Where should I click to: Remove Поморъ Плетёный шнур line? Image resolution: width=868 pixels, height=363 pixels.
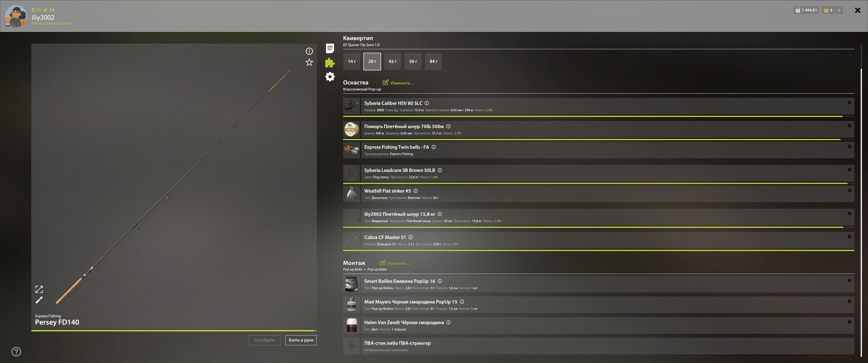pos(849,126)
